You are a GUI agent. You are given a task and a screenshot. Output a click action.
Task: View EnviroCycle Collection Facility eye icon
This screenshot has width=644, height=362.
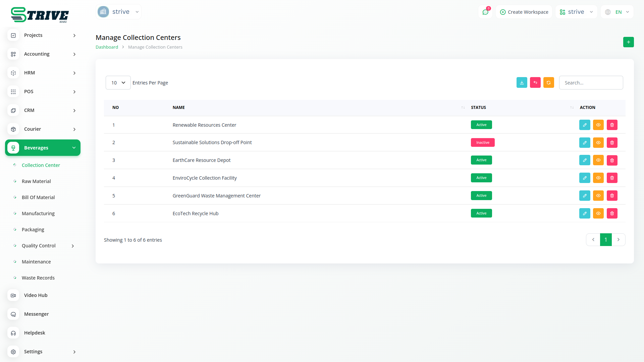coord(598,178)
